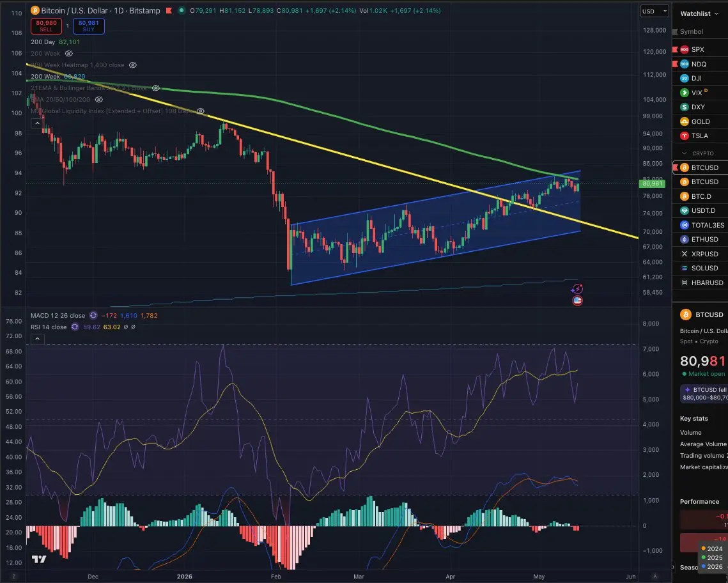Click the Market open status text

tap(706, 374)
